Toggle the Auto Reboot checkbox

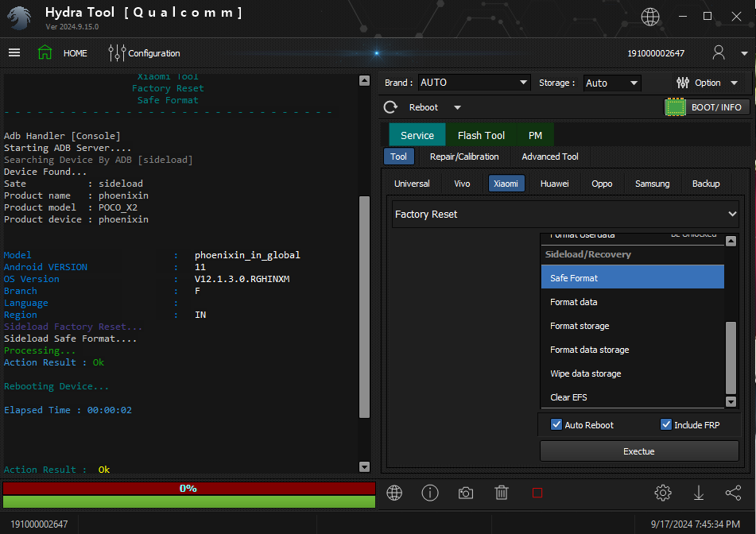pyautogui.click(x=556, y=424)
